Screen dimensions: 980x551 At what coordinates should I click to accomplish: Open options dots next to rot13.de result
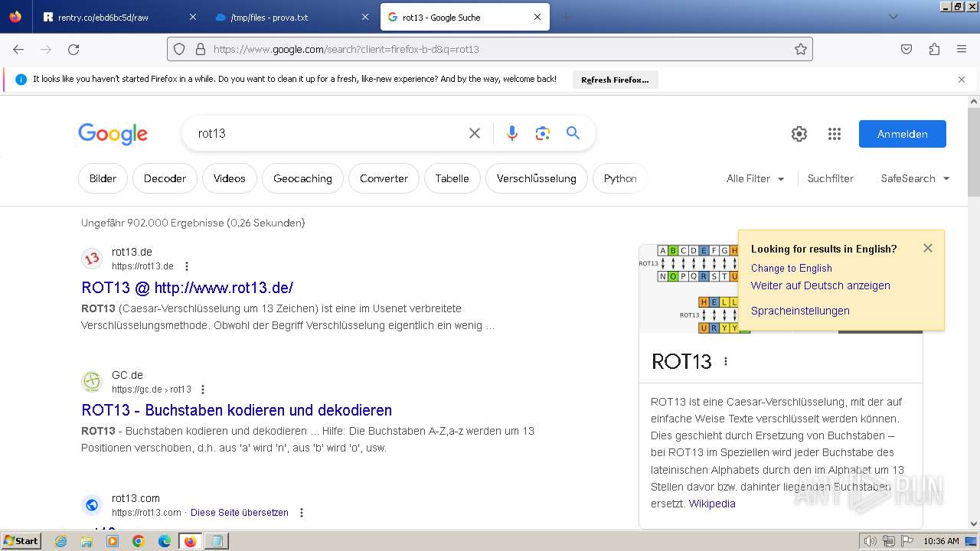(186, 266)
